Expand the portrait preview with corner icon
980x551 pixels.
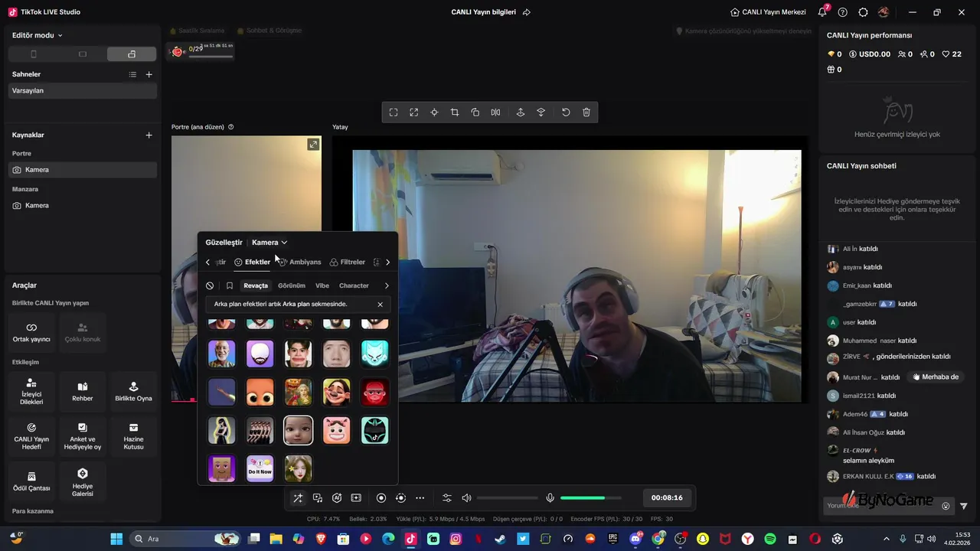313,145
